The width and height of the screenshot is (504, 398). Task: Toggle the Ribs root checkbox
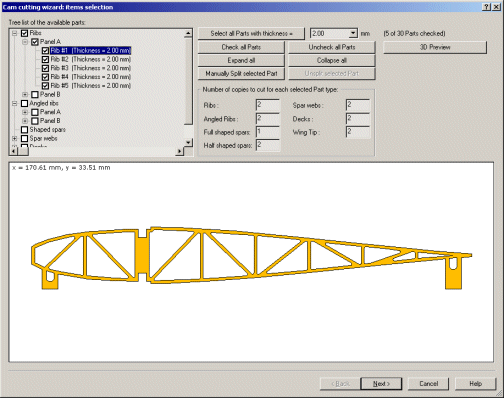[x=24, y=33]
